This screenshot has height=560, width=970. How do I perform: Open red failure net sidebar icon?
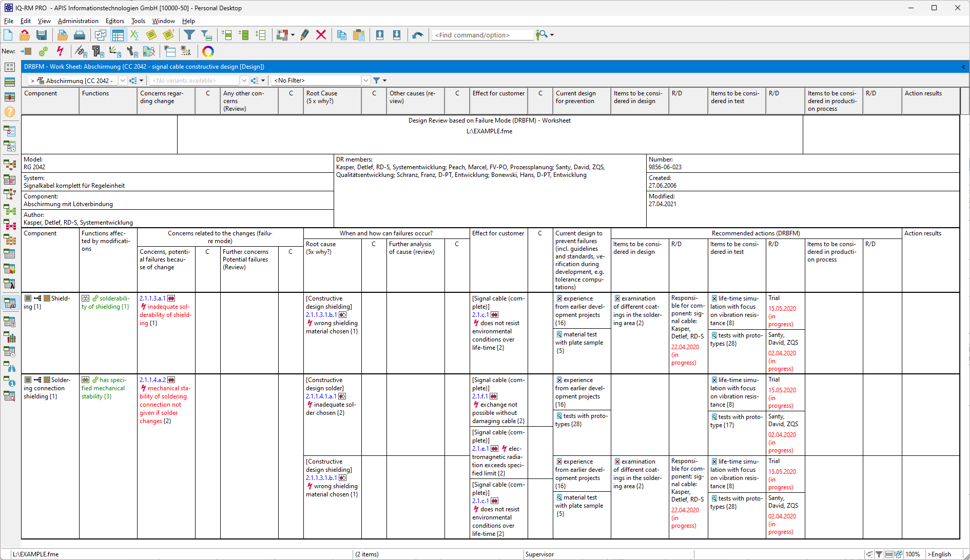10,225
